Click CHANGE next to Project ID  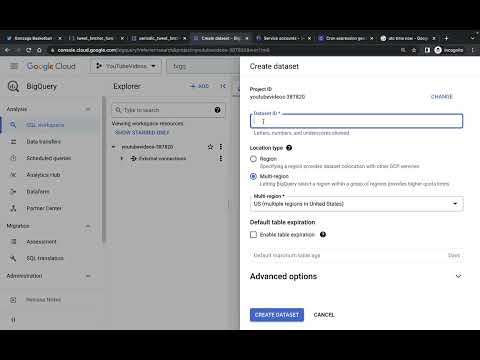(x=441, y=97)
